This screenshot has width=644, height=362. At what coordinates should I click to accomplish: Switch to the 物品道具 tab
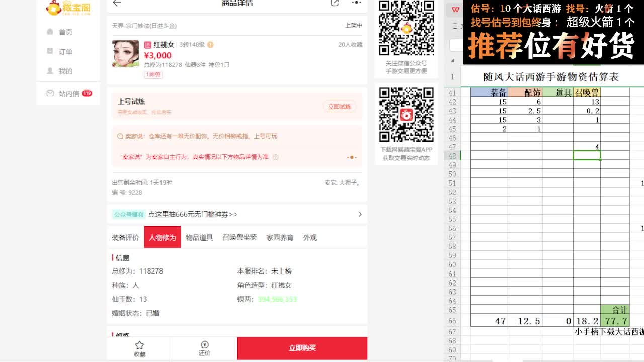199,237
